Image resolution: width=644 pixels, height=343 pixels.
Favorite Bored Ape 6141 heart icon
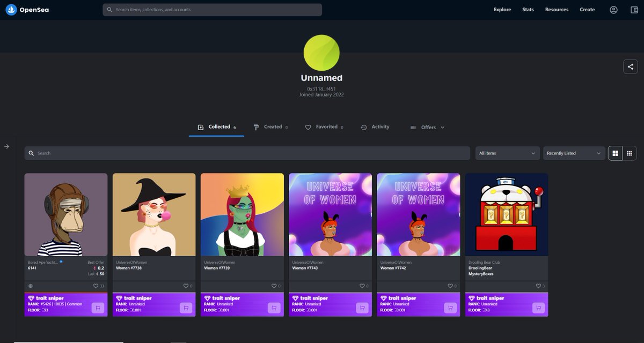click(96, 286)
